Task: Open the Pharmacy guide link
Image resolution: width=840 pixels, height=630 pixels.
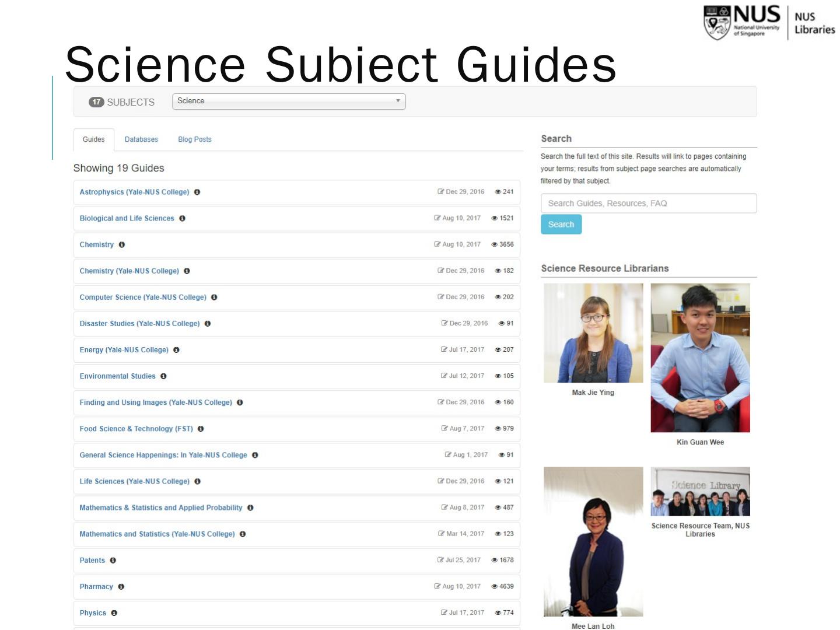Action: 96,586
